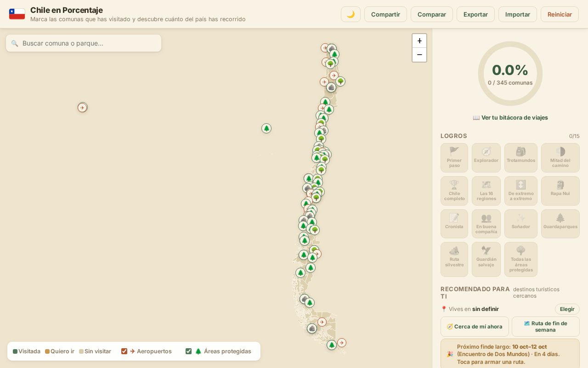Open the Comparar option
Viewport: 588px width, 368px height.
432,14
